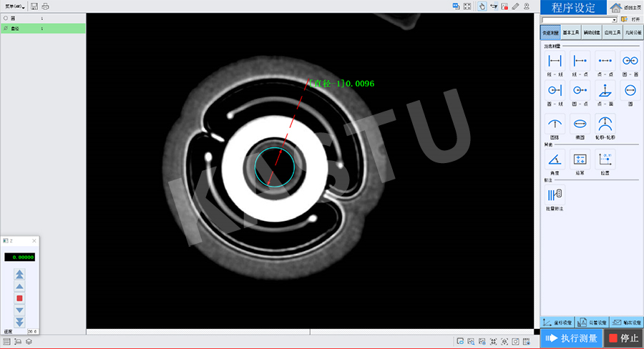The image size is (644, 349).
Task: Switch to the 几何公差 tab
Action: [633, 32]
